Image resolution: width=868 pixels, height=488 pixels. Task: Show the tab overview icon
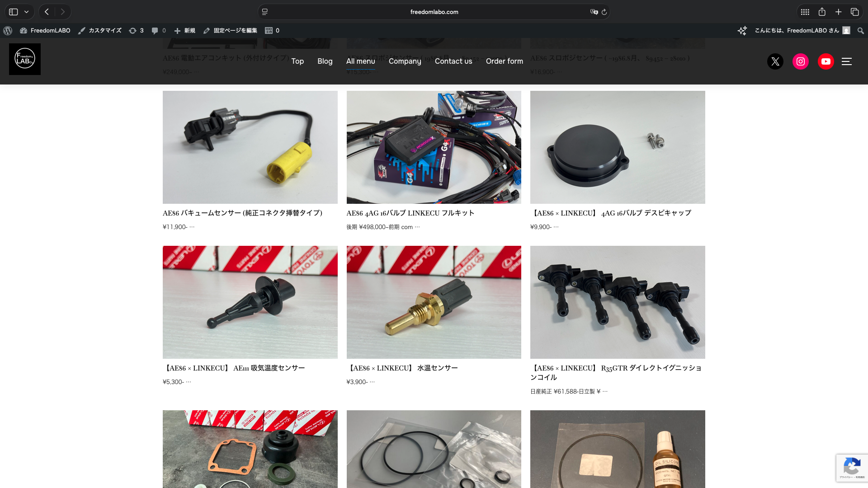pos(854,12)
